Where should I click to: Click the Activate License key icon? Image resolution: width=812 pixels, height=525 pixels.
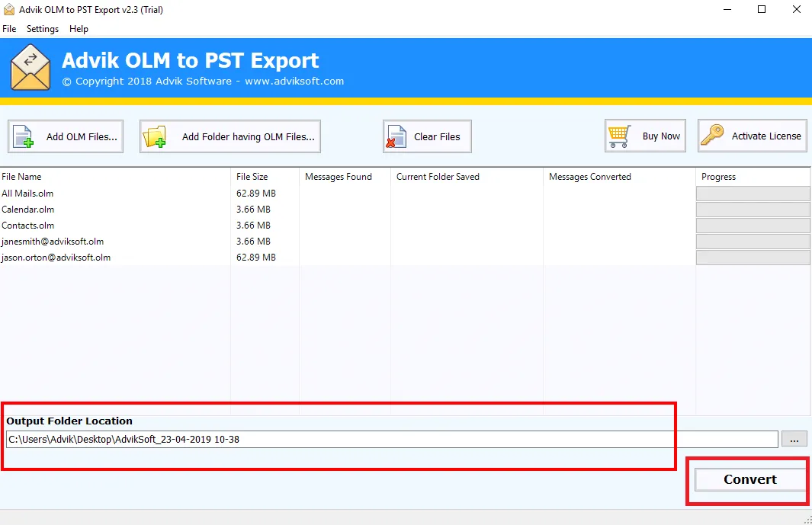tap(712, 135)
